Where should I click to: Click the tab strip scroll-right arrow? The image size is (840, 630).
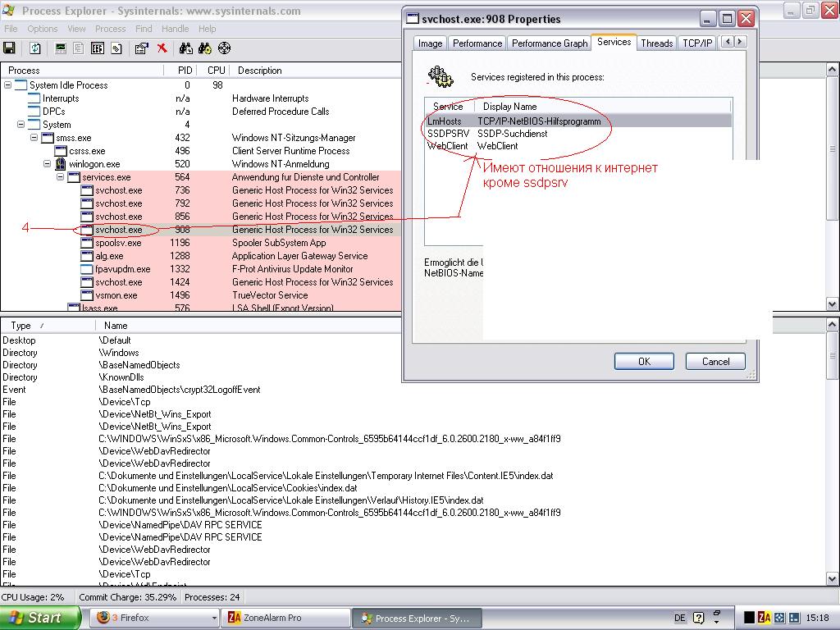(x=740, y=42)
